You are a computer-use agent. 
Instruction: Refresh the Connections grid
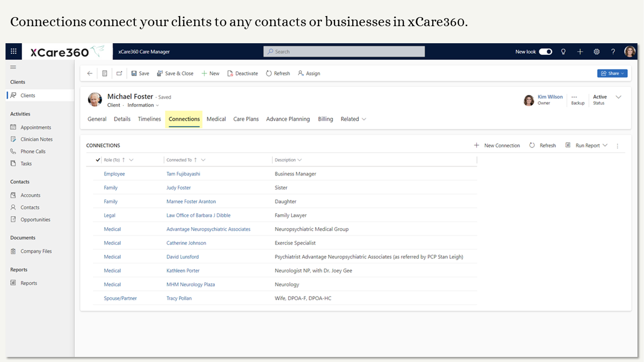click(x=542, y=145)
